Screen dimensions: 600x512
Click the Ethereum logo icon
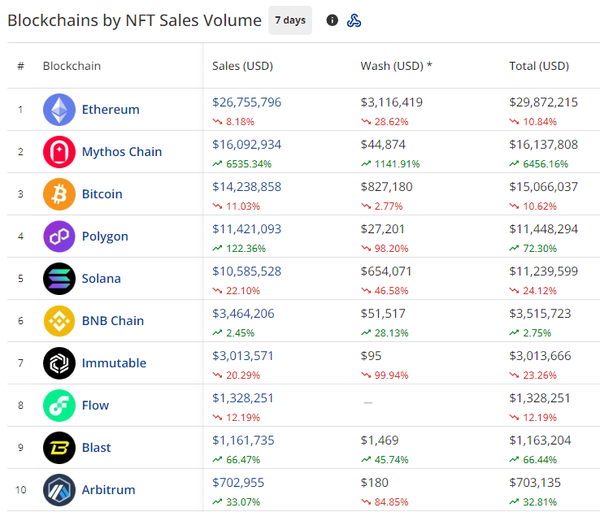59,110
